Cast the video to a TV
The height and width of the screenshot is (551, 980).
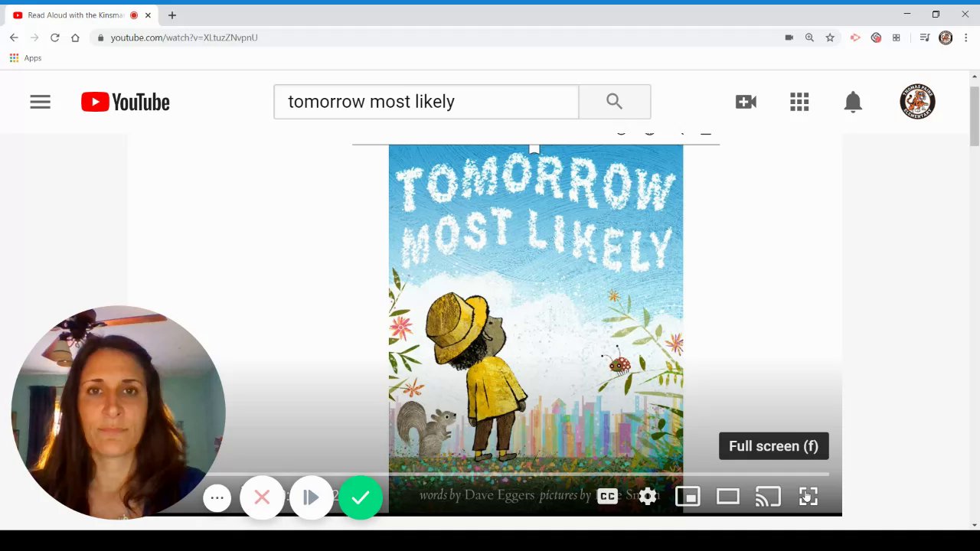pos(768,497)
